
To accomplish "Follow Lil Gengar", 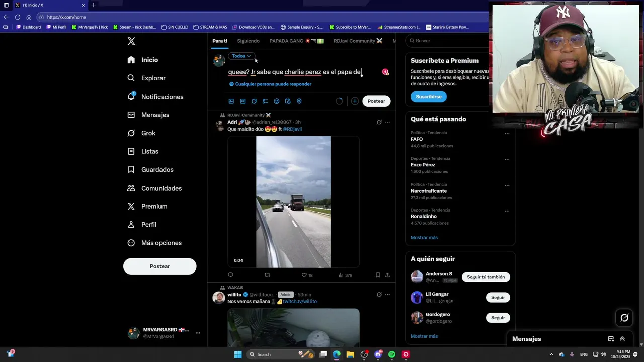I will pyautogui.click(x=498, y=297).
